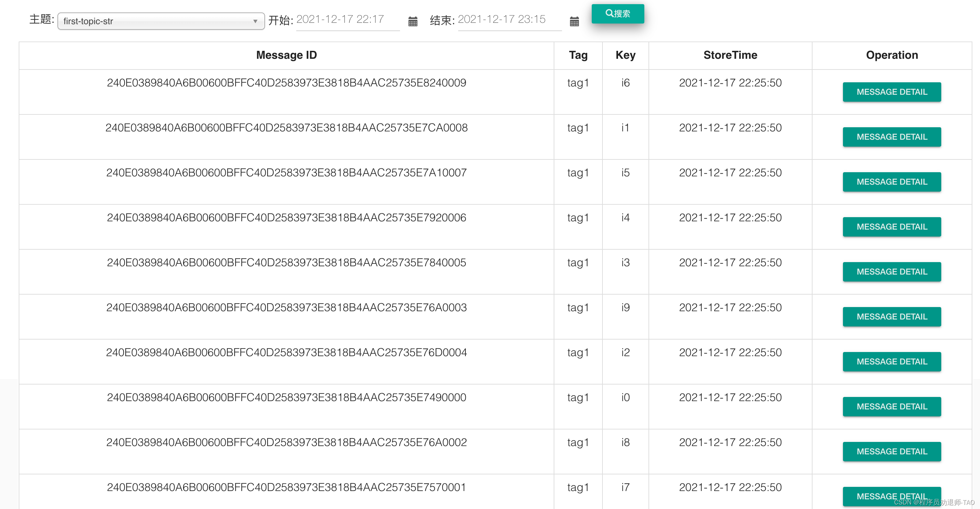Click the StoreTime column header

click(x=730, y=55)
